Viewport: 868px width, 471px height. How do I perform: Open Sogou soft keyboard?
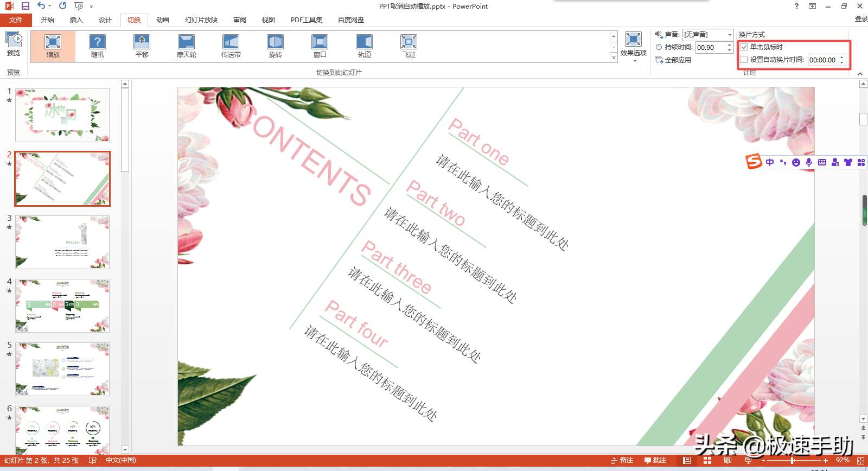[x=822, y=162]
